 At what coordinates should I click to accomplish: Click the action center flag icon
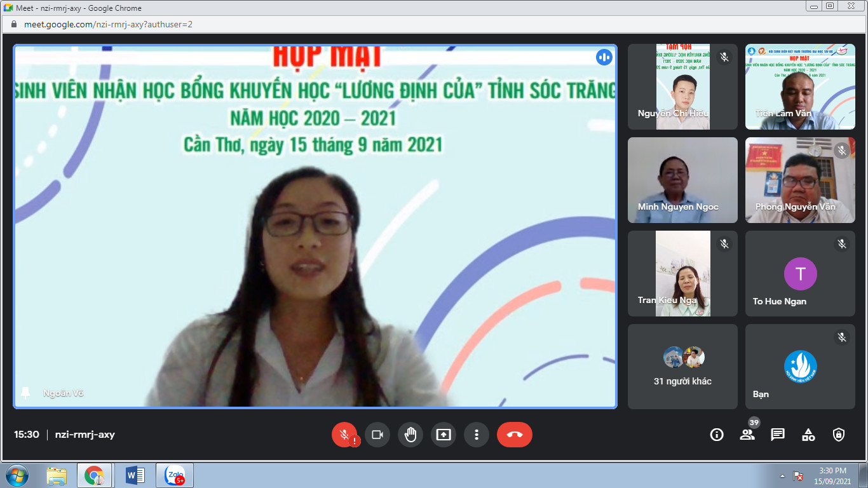point(799,476)
